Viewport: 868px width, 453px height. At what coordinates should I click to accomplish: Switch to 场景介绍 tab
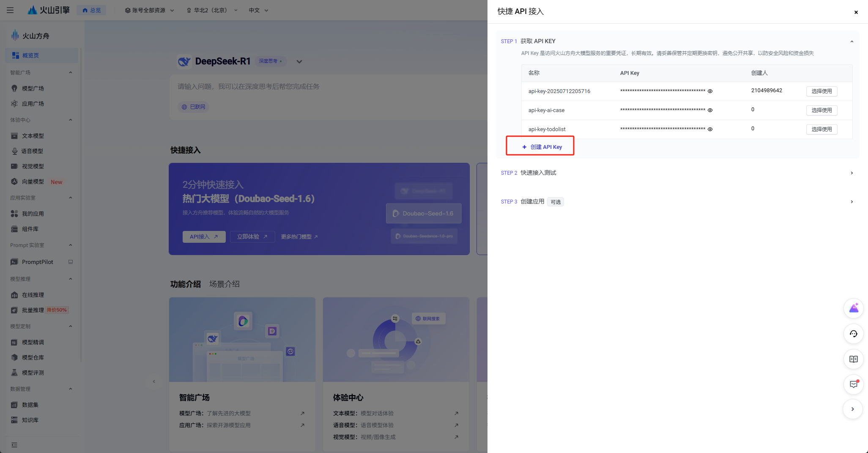(225, 284)
